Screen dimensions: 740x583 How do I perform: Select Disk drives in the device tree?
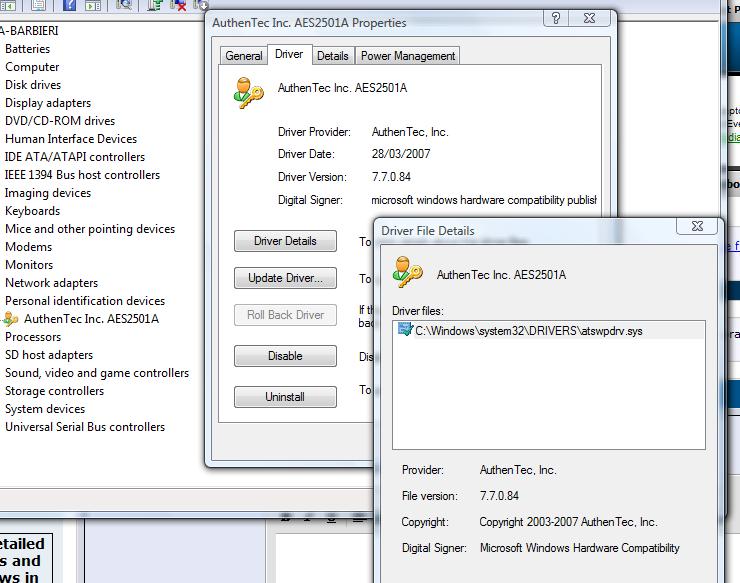(33, 85)
